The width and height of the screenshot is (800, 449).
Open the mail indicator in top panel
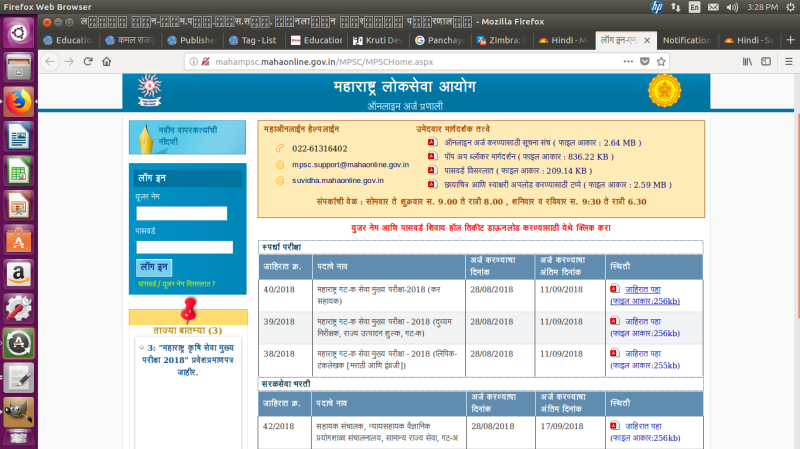pos(713,7)
